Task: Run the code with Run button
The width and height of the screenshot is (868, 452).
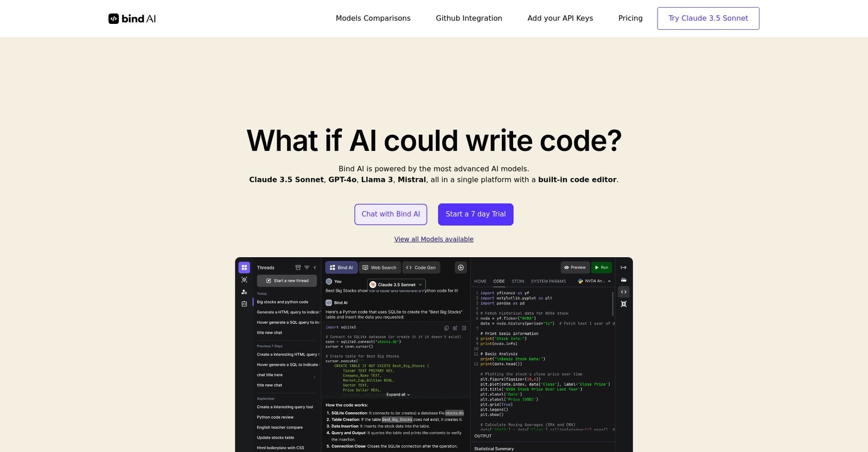Action: (x=602, y=268)
